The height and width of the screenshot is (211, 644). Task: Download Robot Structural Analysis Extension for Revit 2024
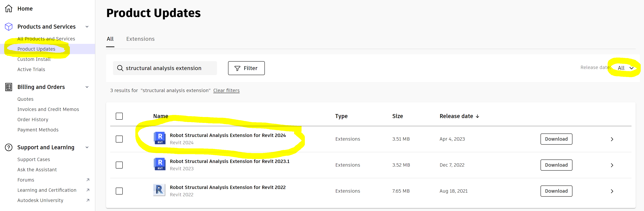coord(556,139)
